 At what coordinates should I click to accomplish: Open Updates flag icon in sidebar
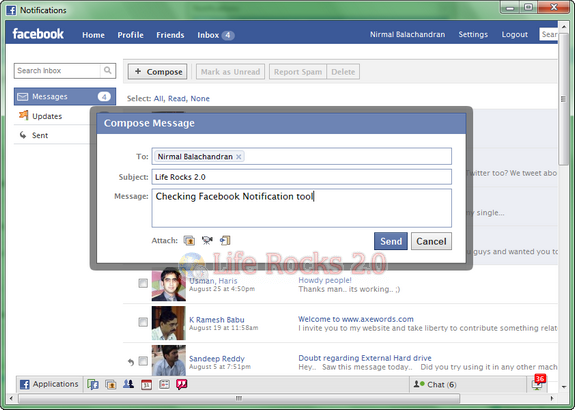click(23, 115)
